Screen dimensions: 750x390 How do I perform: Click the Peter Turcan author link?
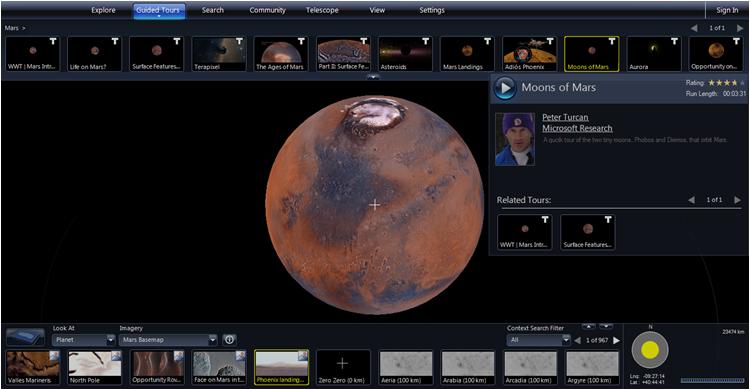pos(565,117)
